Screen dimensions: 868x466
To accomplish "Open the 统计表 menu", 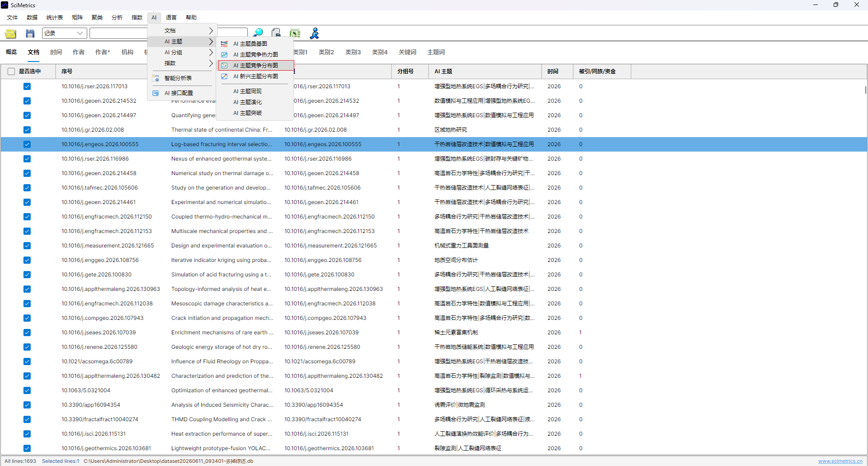I will pos(55,18).
